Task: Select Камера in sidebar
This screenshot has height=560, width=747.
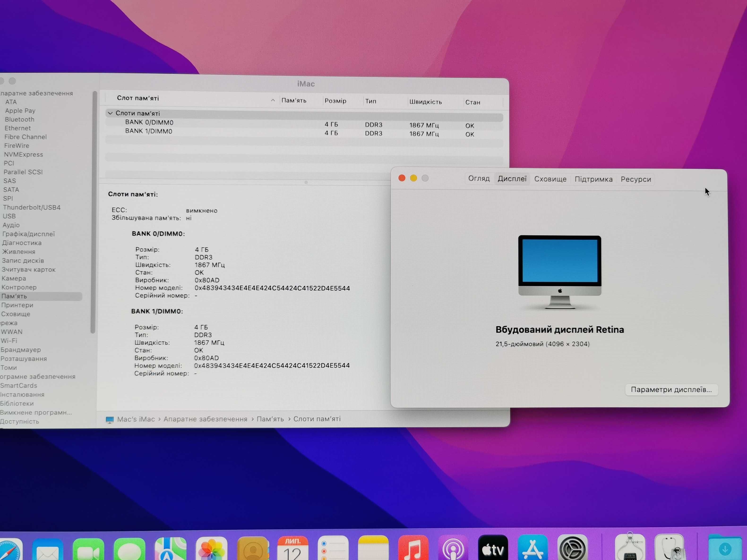Action: (x=14, y=279)
